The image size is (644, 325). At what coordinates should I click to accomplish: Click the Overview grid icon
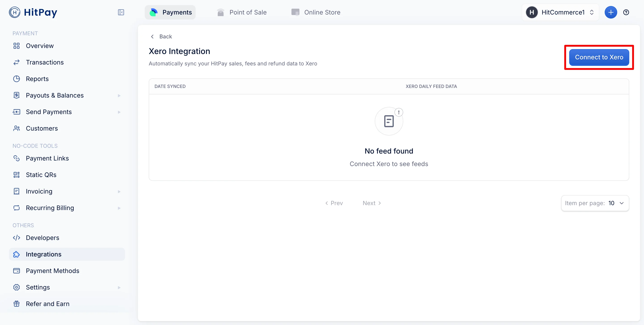17,46
